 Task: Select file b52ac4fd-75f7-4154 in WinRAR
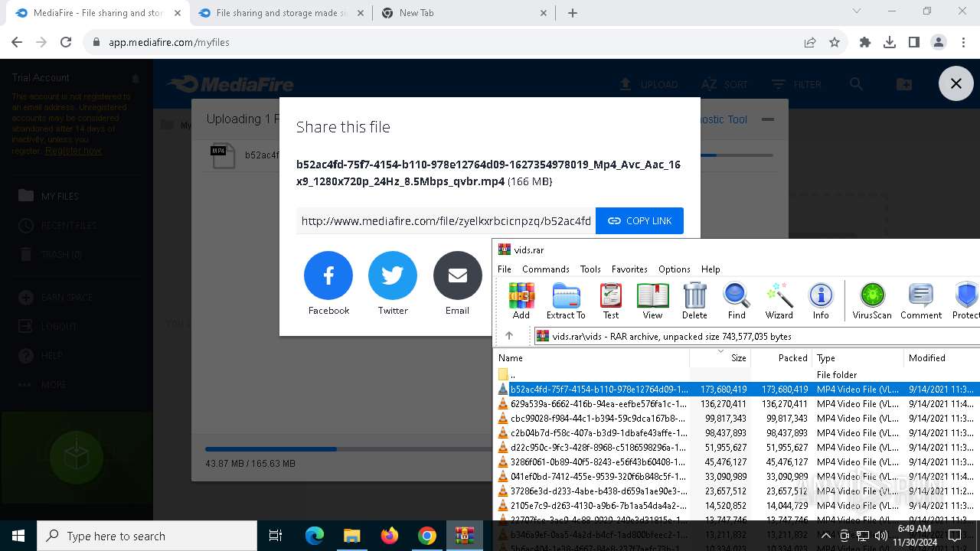click(x=737, y=390)
